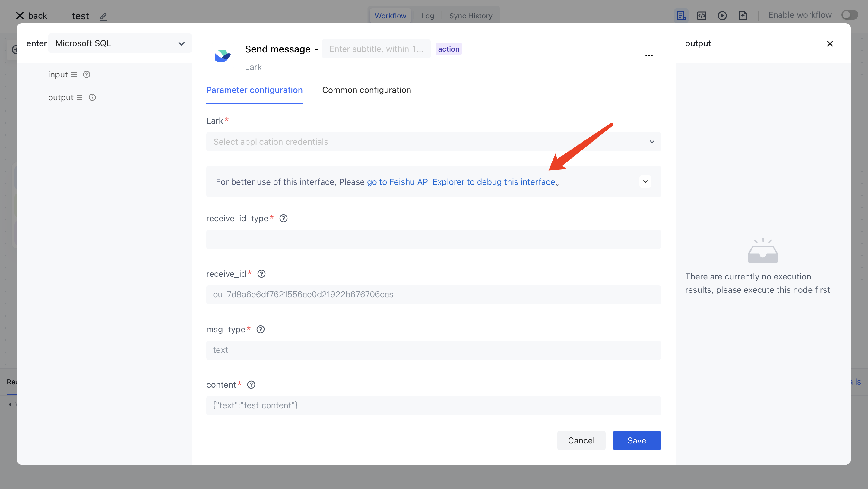
Task: Open Feishu API Explorer debug link
Action: [461, 182]
